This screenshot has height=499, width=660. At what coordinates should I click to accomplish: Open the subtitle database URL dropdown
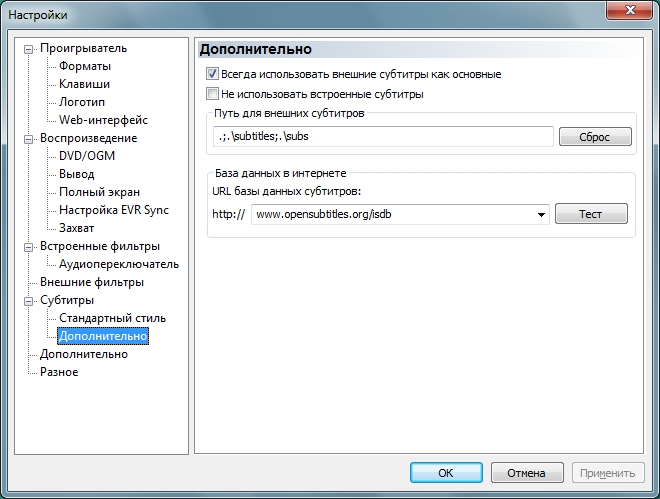pyautogui.click(x=541, y=214)
